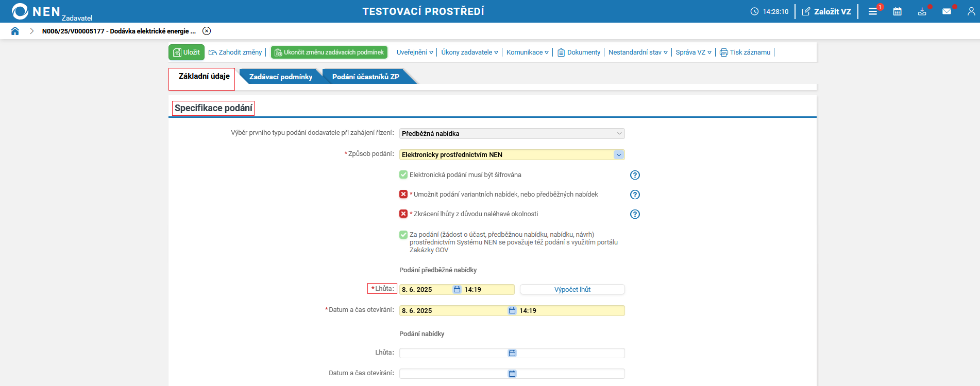Viewport: 980px width, 386px height.
Task: Open downloads icon in the header
Action: click(x=922, y=11)
